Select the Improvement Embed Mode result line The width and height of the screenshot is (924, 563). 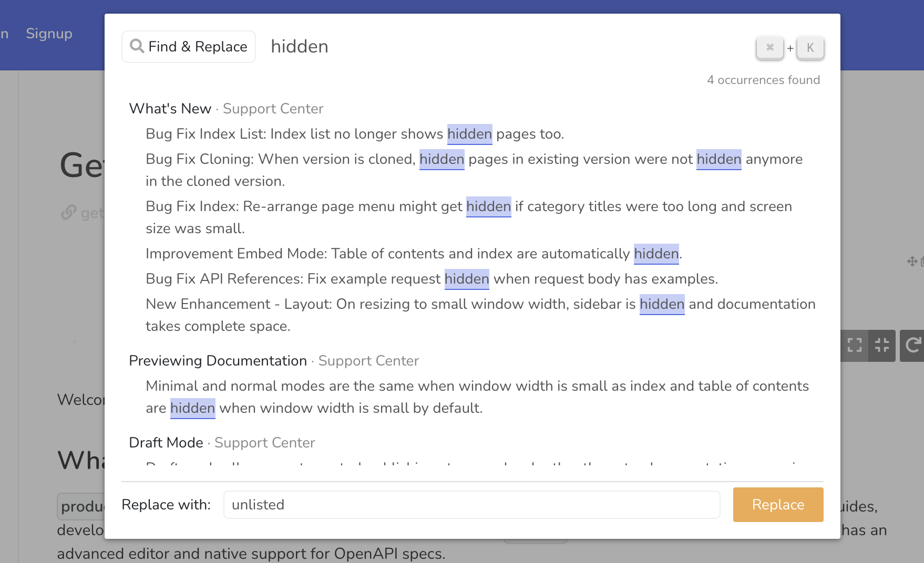click(x=413, y=254)
